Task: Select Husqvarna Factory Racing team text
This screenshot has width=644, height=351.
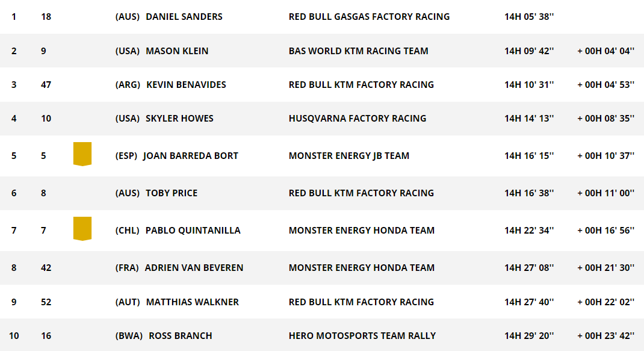Action: point(358,119)
